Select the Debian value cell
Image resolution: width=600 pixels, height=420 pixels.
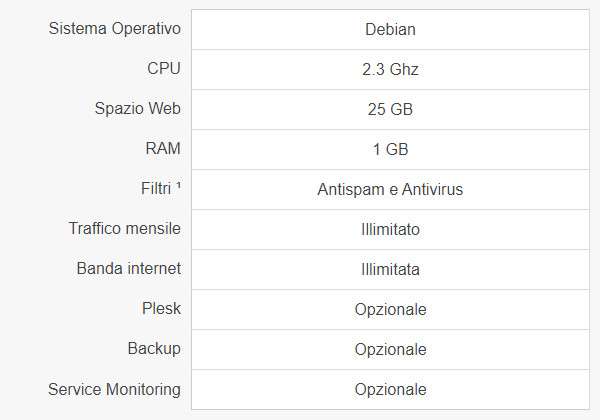pos(390,29)
